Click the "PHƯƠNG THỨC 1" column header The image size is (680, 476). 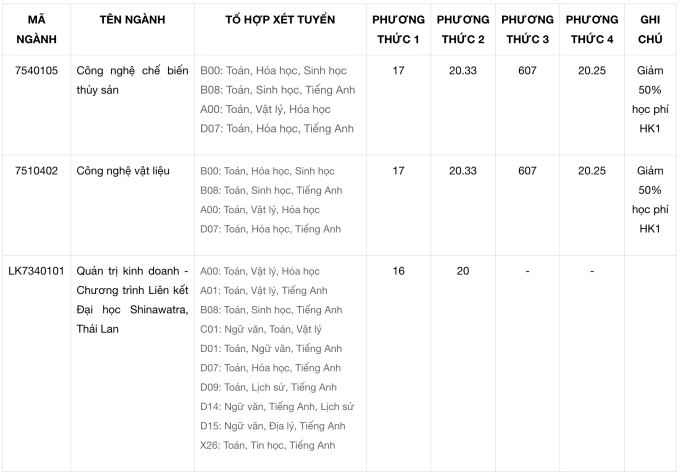pyautogui.click(x=398, y=28)
